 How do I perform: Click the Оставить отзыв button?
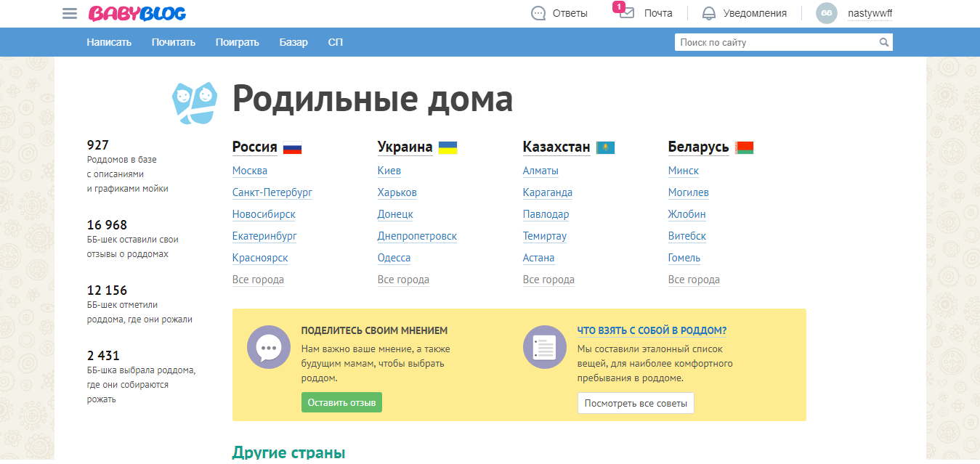pyautogui.click(x=341, y=402)
